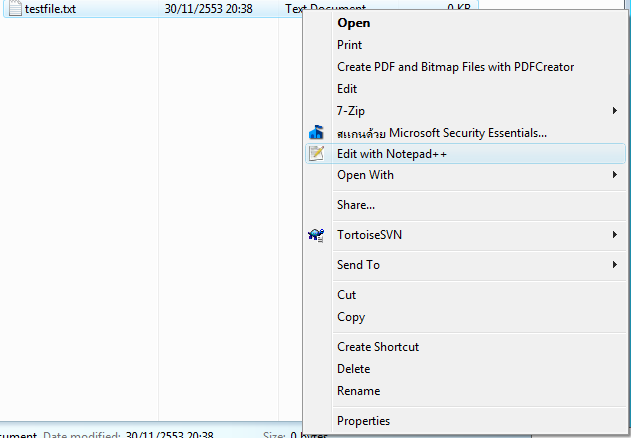Click Share... in the context menu
631x438 pixels.
(356, 205)
